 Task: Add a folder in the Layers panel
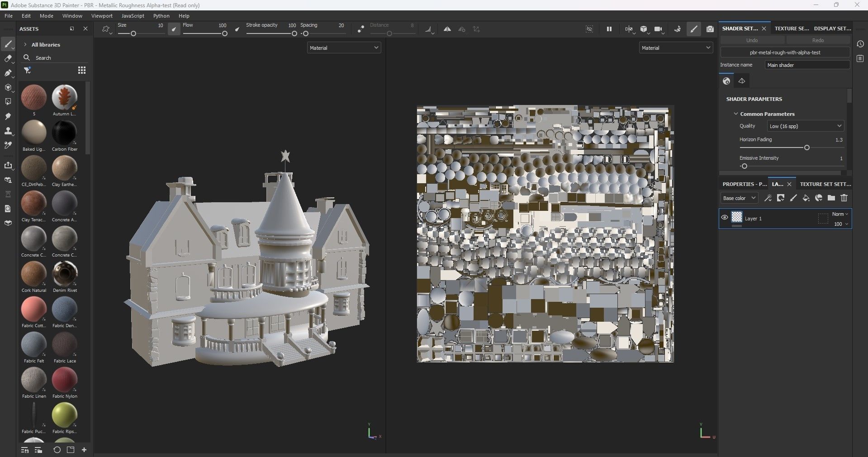[831, 198]
